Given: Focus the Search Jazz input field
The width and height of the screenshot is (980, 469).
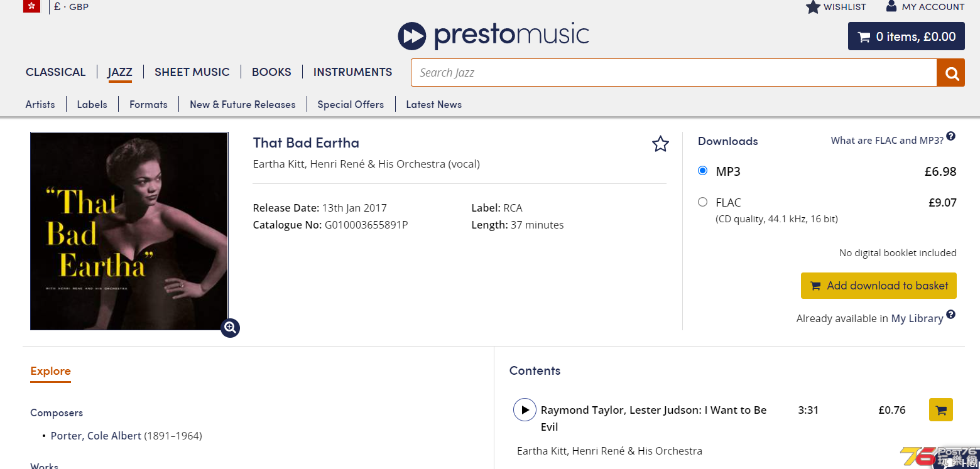Looking at the screenshot, I should 673,73.
